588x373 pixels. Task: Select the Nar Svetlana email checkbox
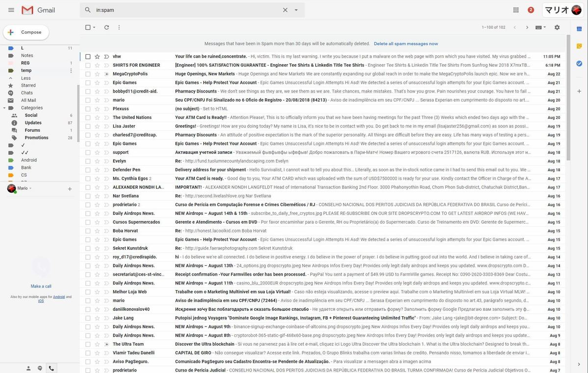[x=88, y=196]
